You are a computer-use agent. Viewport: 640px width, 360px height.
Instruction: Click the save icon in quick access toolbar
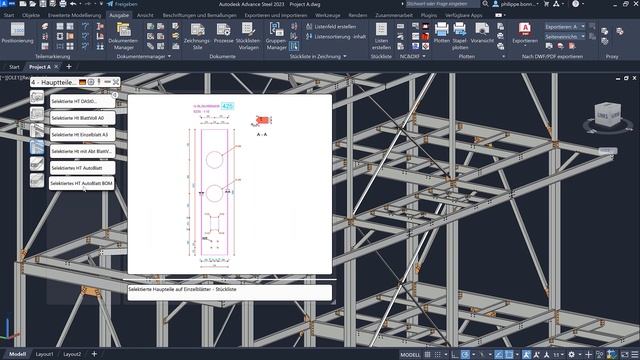(x=42, y=4)
